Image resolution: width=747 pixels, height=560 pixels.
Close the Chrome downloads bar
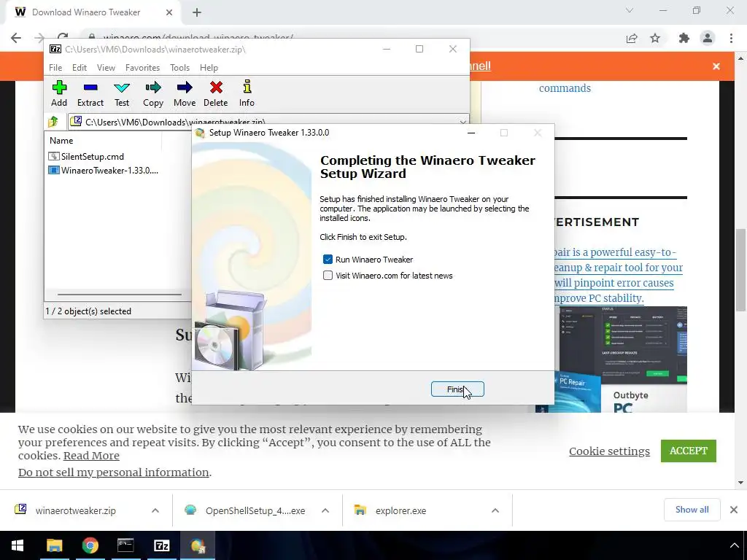click(x=734, y=510)
